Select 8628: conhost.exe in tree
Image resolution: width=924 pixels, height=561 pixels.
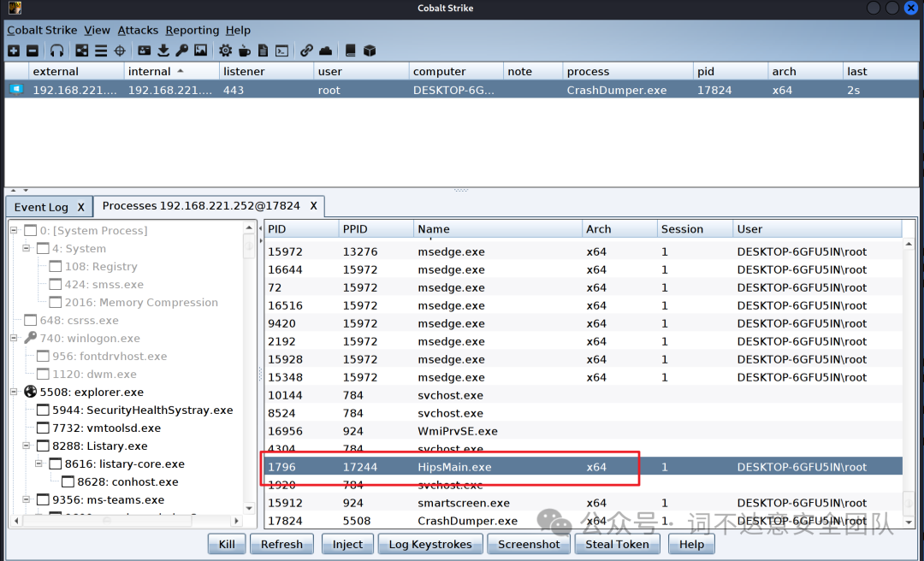click(x=127, y=481)
